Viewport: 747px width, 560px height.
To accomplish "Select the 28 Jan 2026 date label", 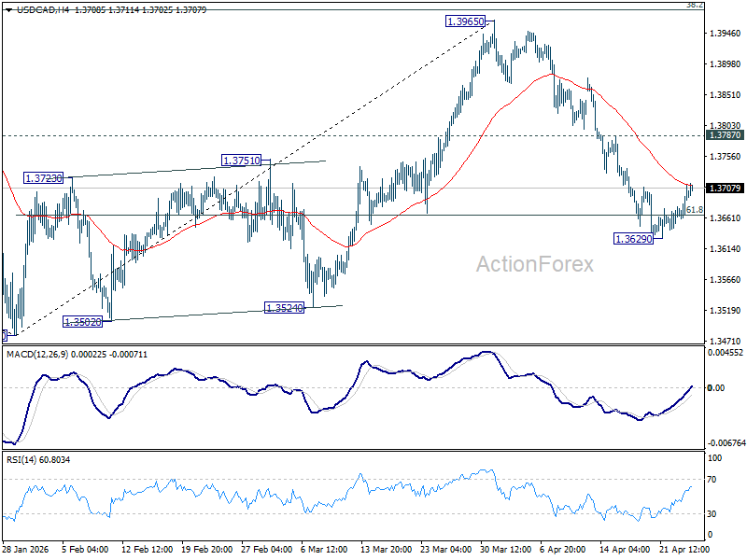I will point(26,549).
